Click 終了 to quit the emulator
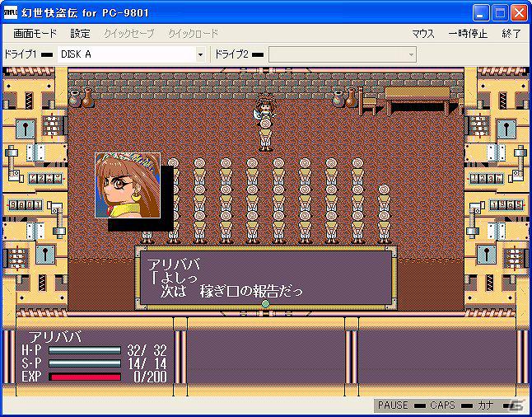 (511, 34)
